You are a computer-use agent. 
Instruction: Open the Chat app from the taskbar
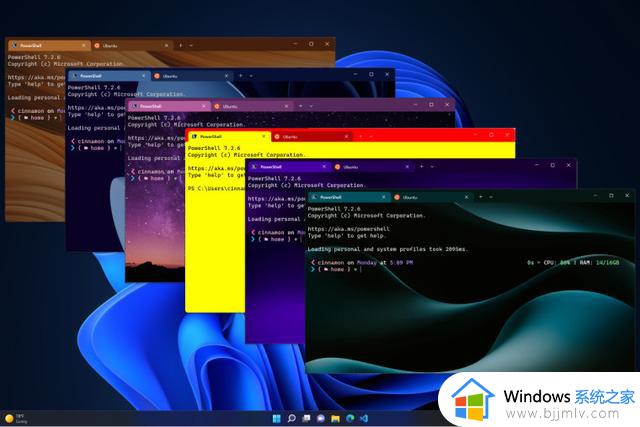click(321, 418)
